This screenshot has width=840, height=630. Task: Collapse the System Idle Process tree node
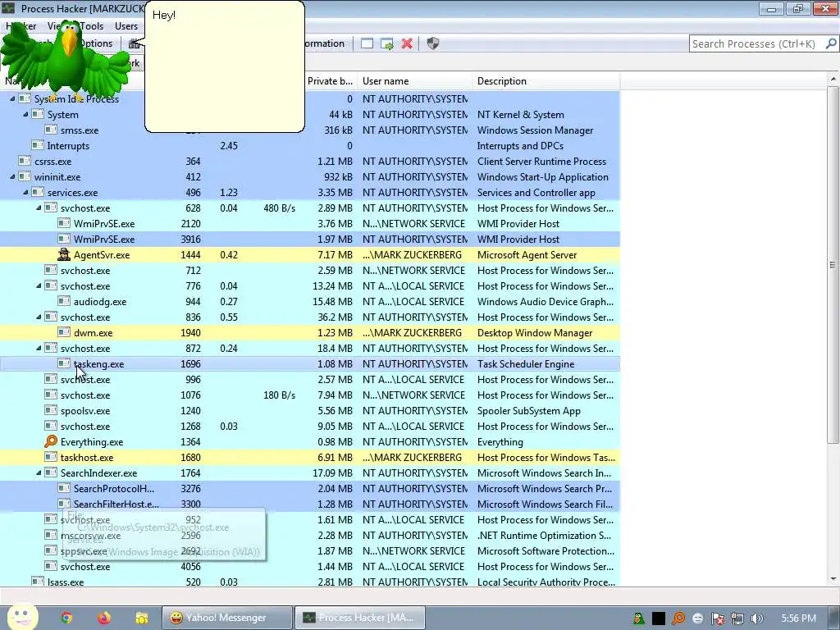12,98
